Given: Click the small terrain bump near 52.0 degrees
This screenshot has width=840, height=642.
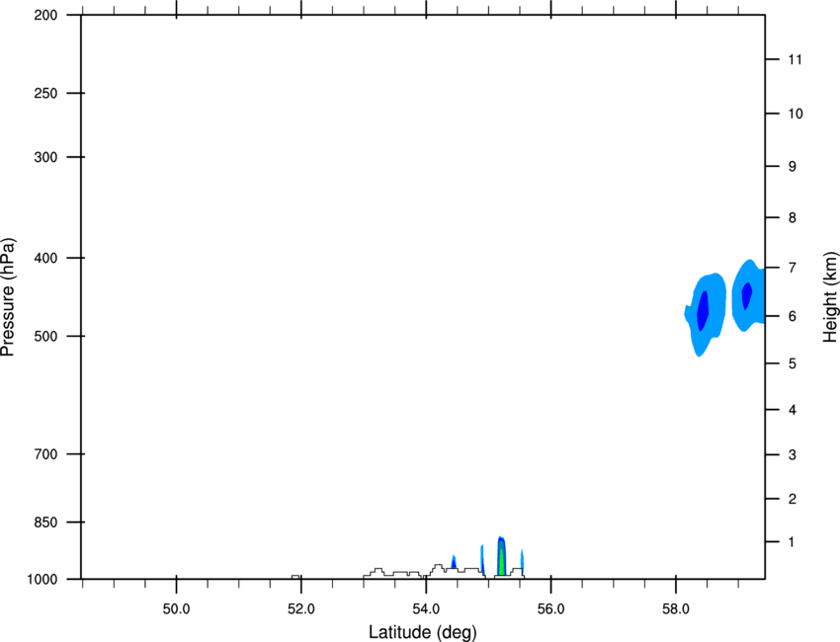Looking at the screenshot, I should [295, 577].
